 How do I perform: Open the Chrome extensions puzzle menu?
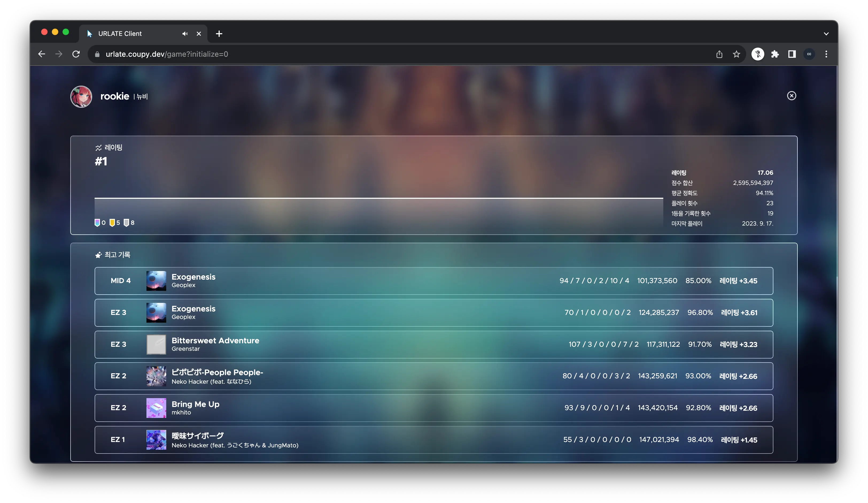coord(775,54)
